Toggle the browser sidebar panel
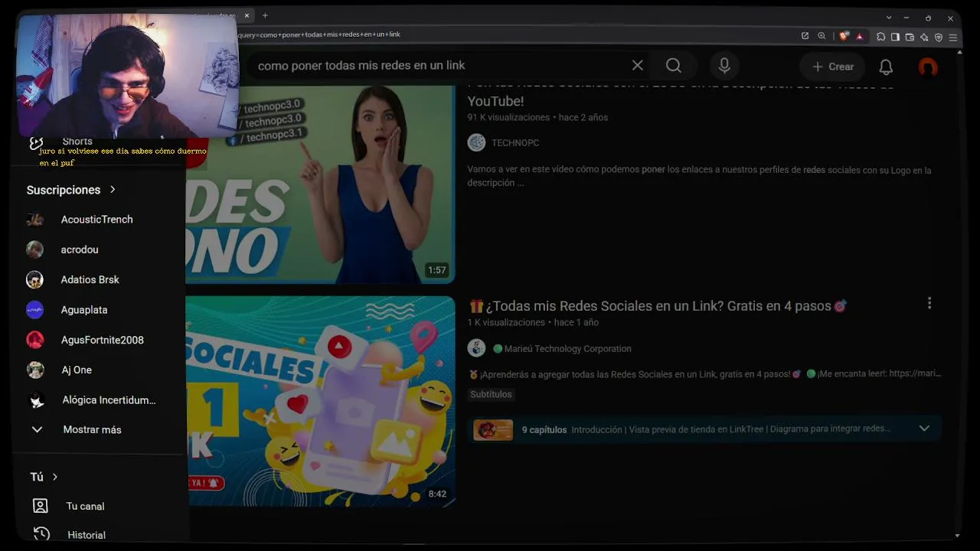 tap(895, 37)
